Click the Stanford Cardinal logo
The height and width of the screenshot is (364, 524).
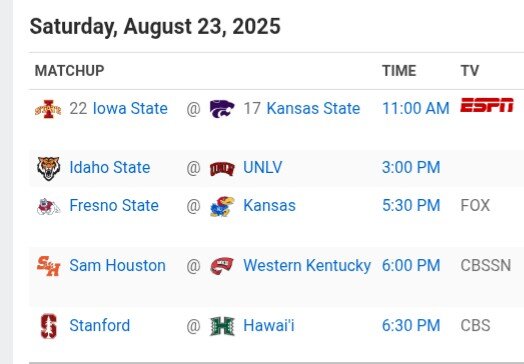(48, 326)
